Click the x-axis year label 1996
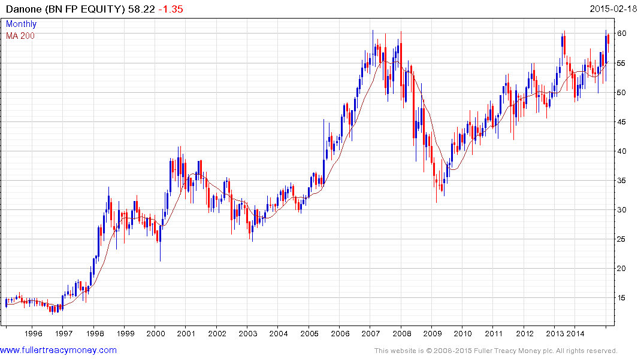This screenshot has height=359, width=644. [x=34, y=333]
